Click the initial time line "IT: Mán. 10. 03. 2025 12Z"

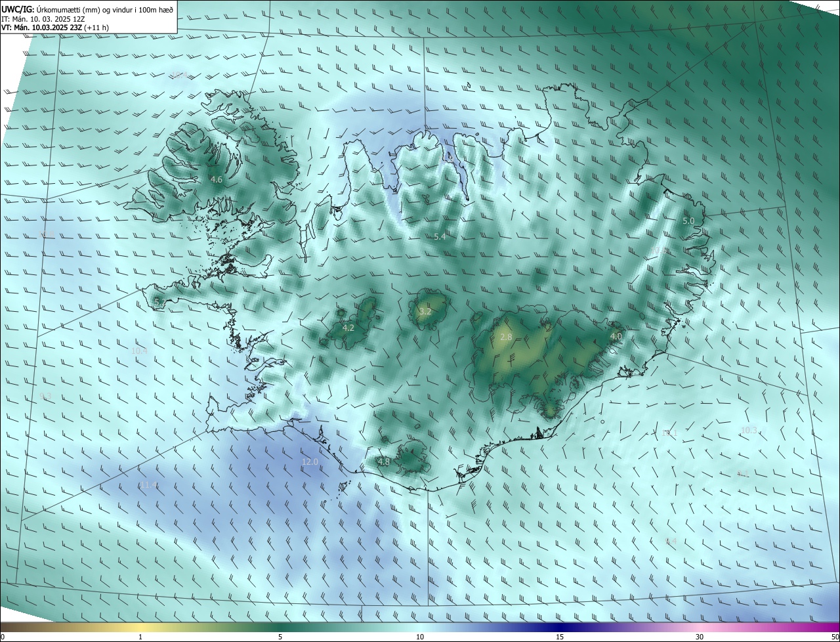coord(43,18)
